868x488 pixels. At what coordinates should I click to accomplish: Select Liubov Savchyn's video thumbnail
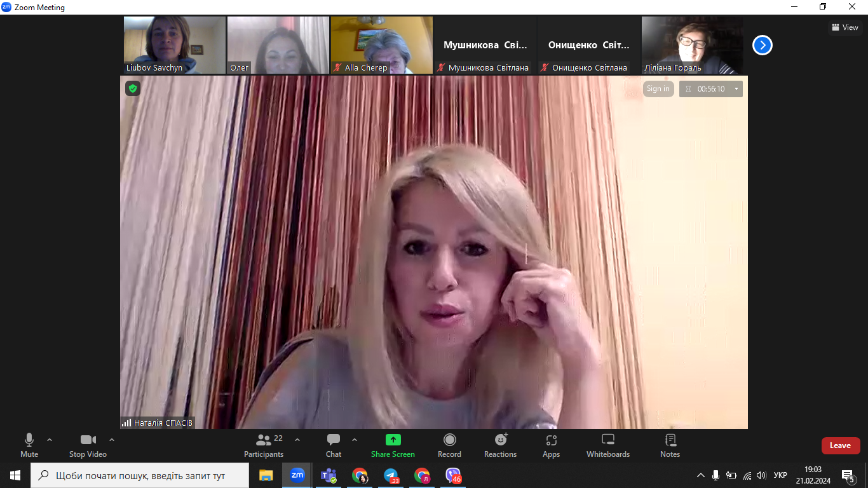click(174, 45)
